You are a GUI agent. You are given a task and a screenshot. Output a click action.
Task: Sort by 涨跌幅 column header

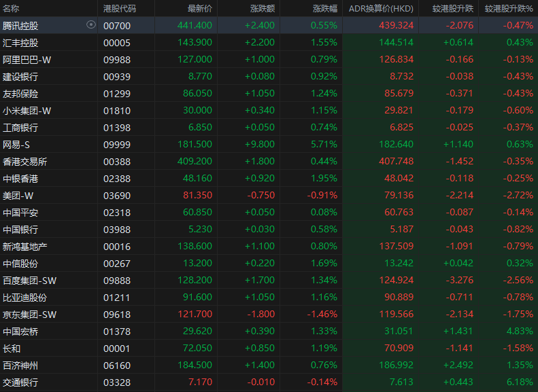coord(325,8)
